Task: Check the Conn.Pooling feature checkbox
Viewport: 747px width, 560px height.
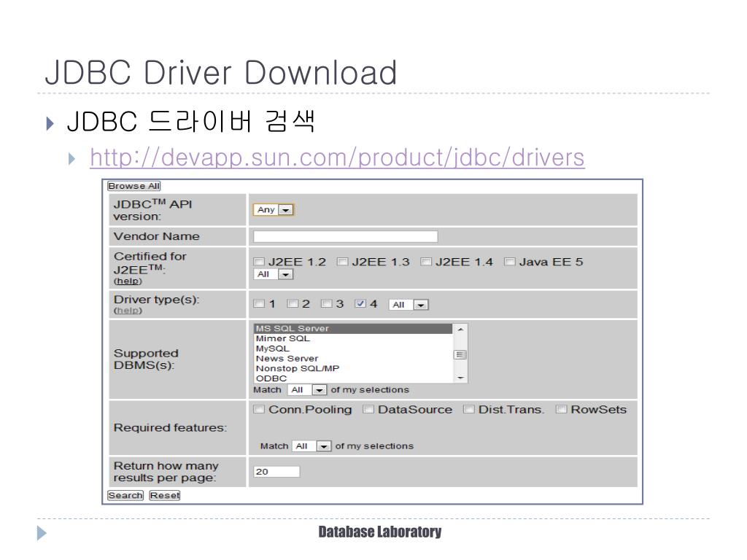Action: point(259,410)
